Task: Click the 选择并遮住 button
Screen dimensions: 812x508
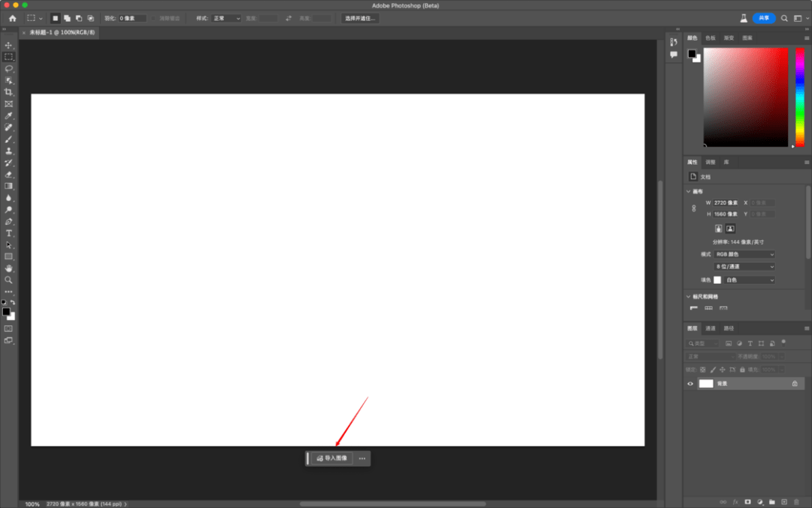Action: tap(360, 18)
